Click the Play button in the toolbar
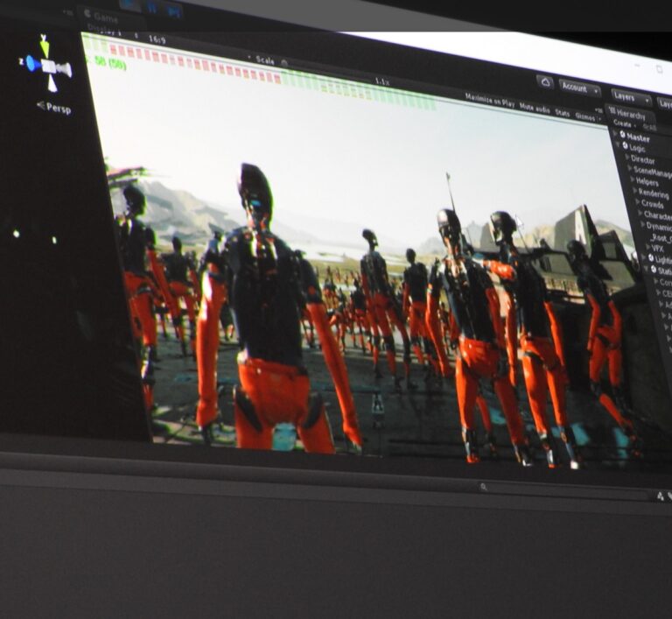The width and height of the screenshot is (672, 619). tap(129, 4)
